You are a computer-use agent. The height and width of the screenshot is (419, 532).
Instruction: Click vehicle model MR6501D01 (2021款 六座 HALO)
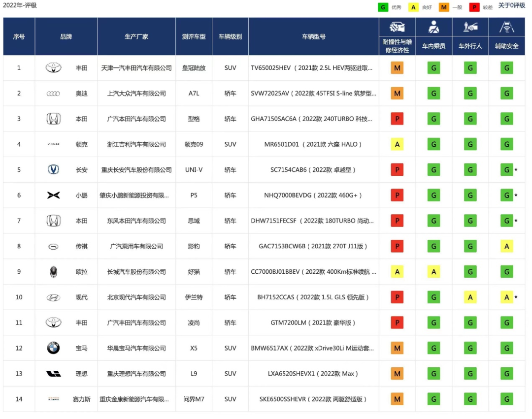click(313, 144)
